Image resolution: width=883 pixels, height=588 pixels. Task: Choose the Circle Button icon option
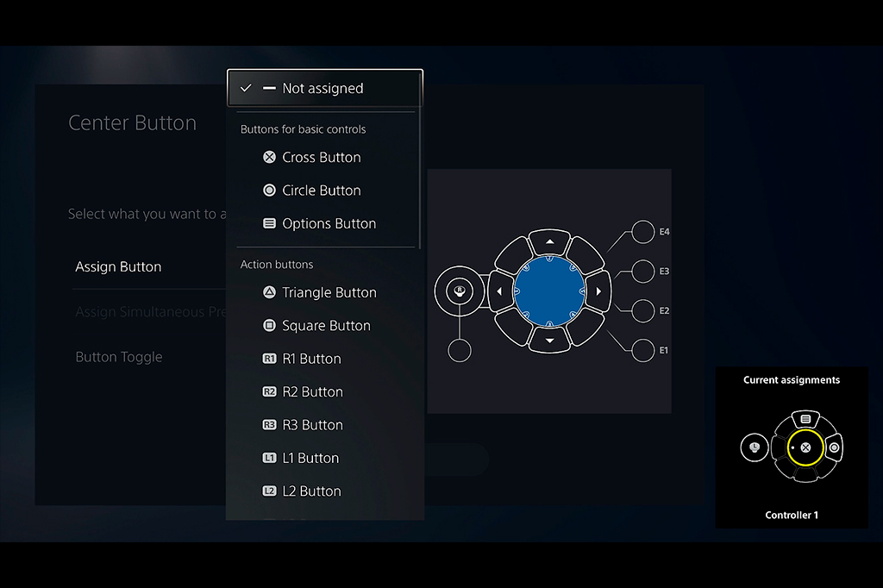[269, 191]
